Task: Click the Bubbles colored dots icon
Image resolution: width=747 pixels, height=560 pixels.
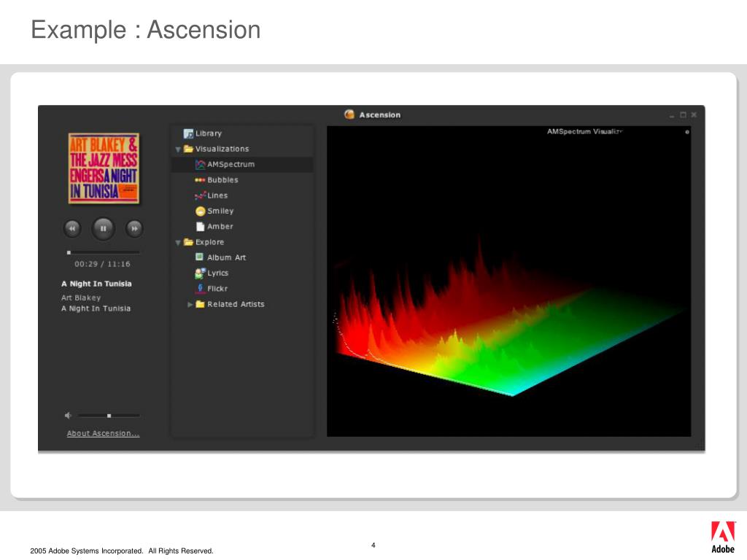Action: (x=200, y=180)
